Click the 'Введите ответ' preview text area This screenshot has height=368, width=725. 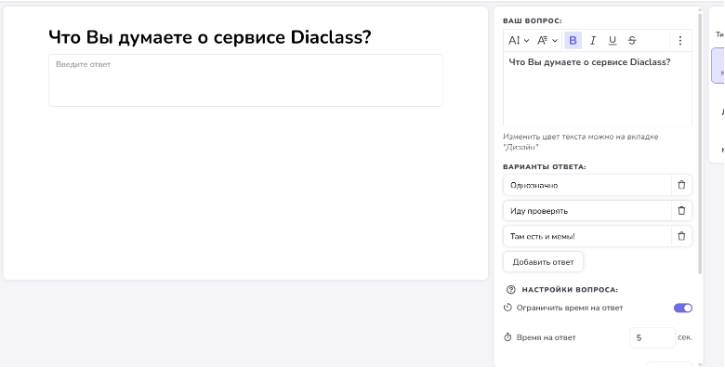click(246, 80)
